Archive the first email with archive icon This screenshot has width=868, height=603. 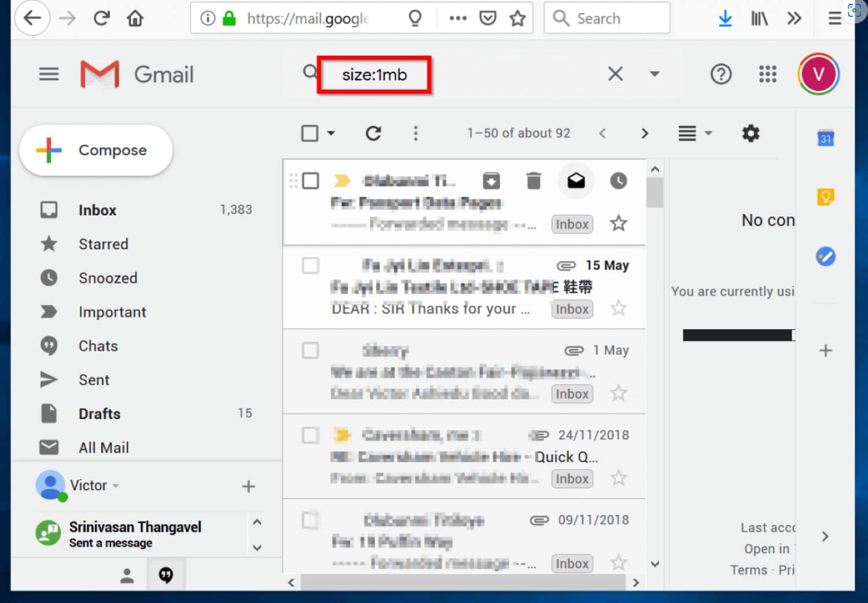point(491,181)
